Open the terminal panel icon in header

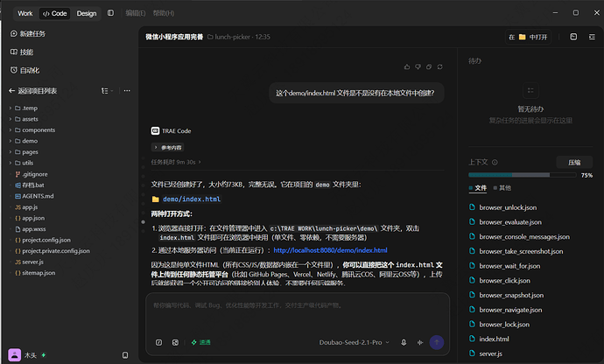coord(573,37)
